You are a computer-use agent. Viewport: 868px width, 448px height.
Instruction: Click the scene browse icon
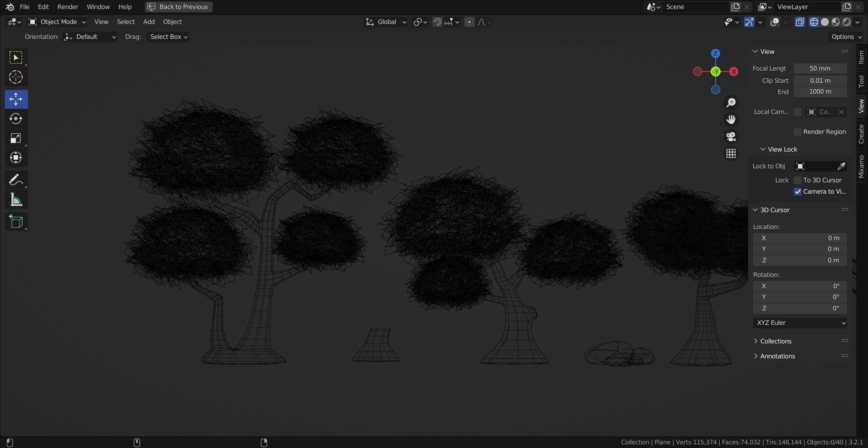tap(654, 7)
